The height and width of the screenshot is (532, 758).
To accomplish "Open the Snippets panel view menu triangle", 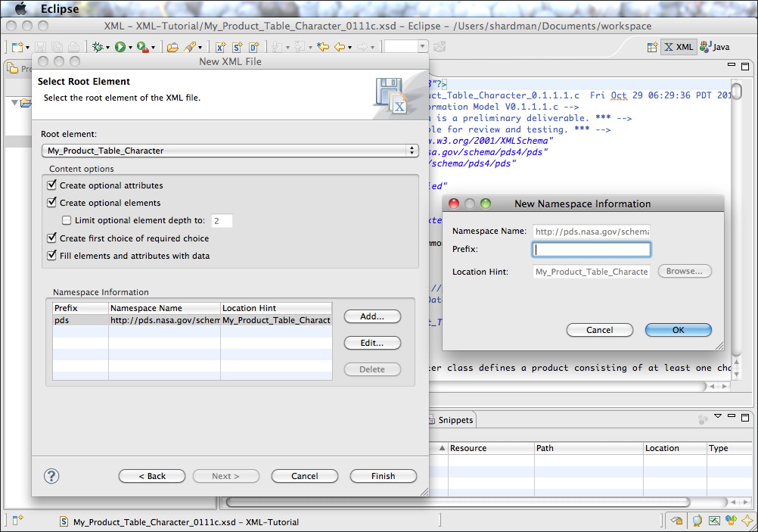I will coord(718,416).
